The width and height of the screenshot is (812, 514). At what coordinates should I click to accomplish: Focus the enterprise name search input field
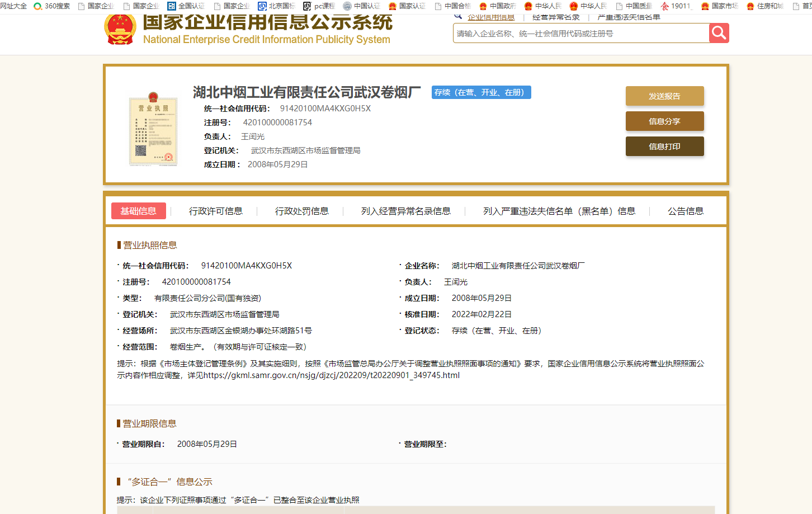(x=580, y=34)
